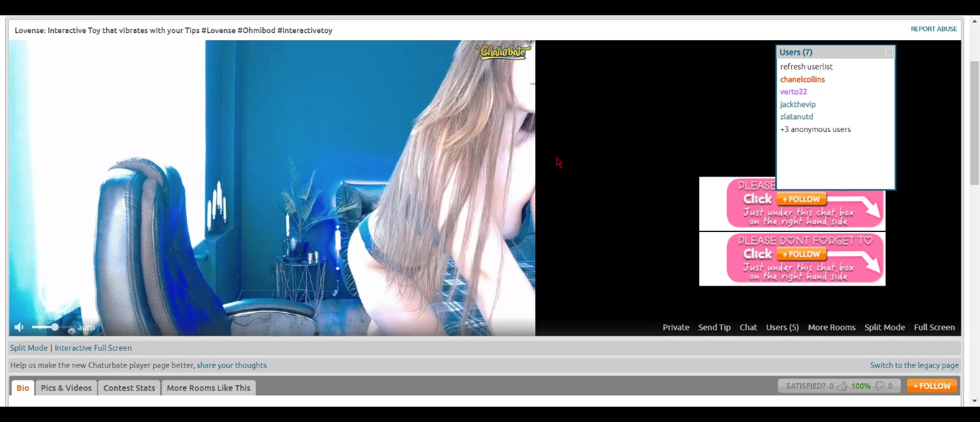Viewport: 980px width, 422px height.
Task: Click the scrollbar up arrow
Action: 974,22
